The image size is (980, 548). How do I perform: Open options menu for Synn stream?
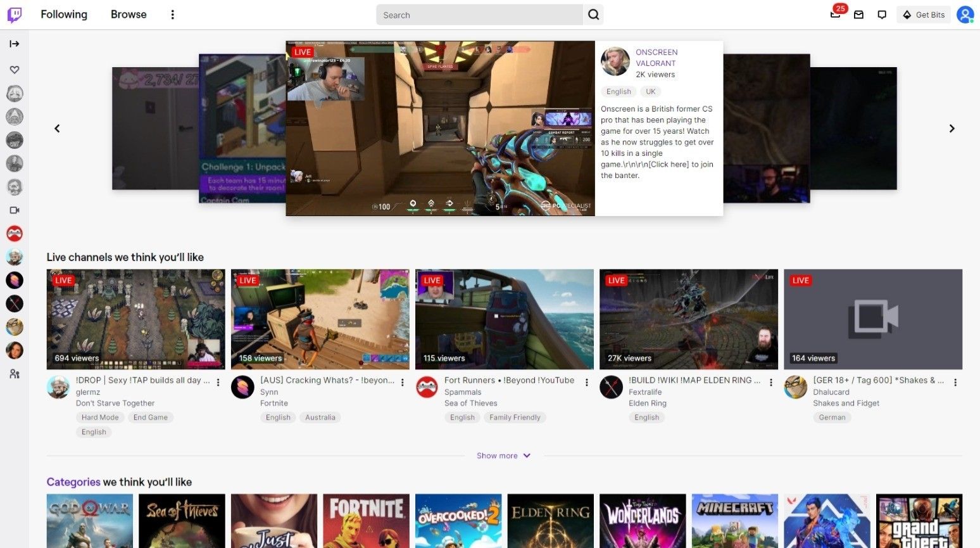(x=403, y=383)
